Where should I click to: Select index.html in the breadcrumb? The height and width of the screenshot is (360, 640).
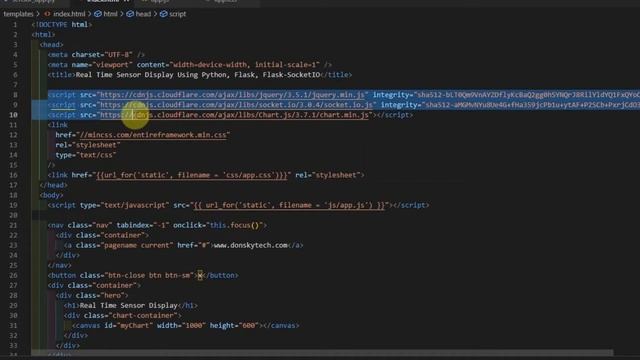coord(69,14)
